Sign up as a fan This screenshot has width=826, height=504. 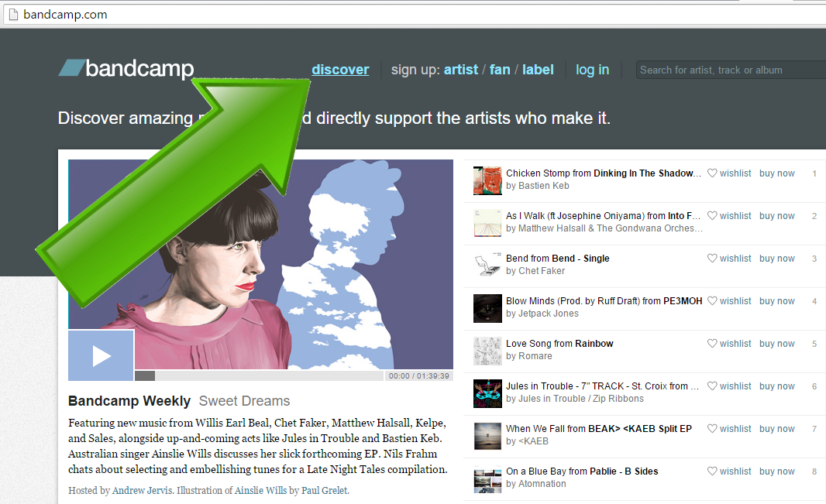(x=500, y=70)
